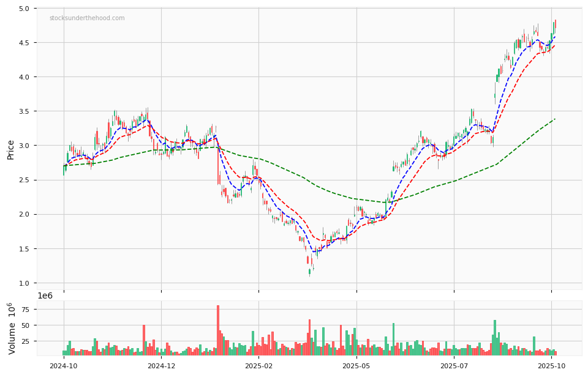Select the 2025-07 date tick label
Image resolution: width=588 pixels, height=375 pixels.
pos(454,366)
